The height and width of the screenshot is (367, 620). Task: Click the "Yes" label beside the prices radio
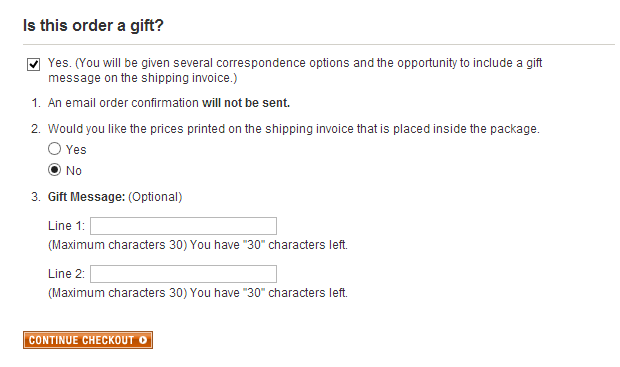[x=76, y=149]
